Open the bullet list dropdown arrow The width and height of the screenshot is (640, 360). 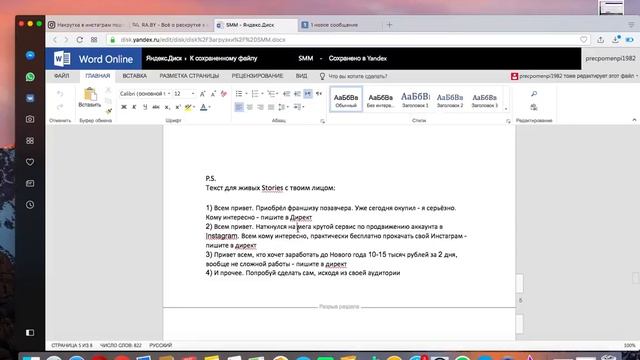point(246,94)
